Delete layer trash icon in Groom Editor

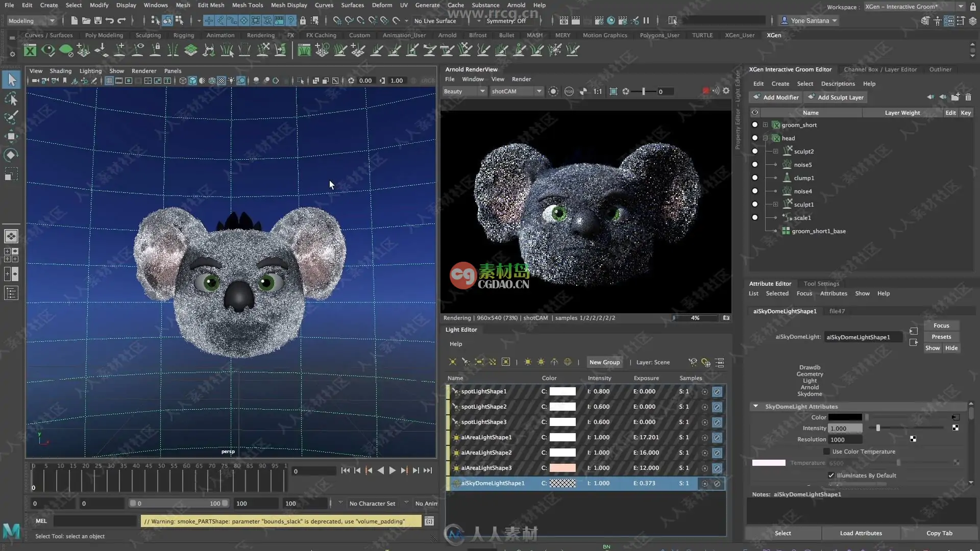click(x=968, y=97)
